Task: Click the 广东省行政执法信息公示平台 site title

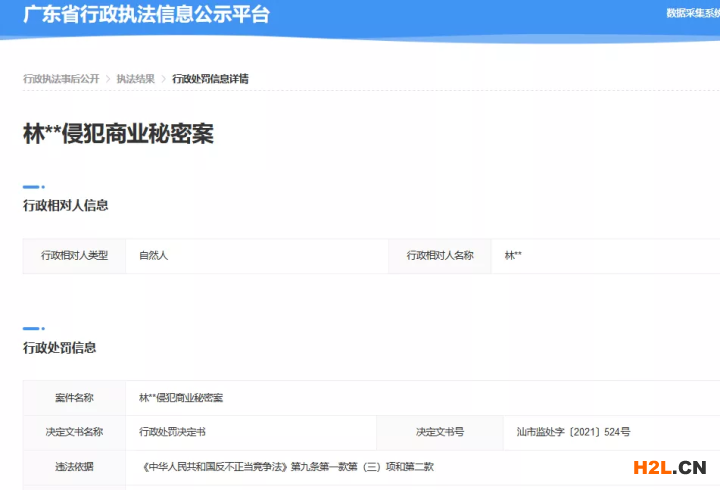Action: tap(146, 14)
